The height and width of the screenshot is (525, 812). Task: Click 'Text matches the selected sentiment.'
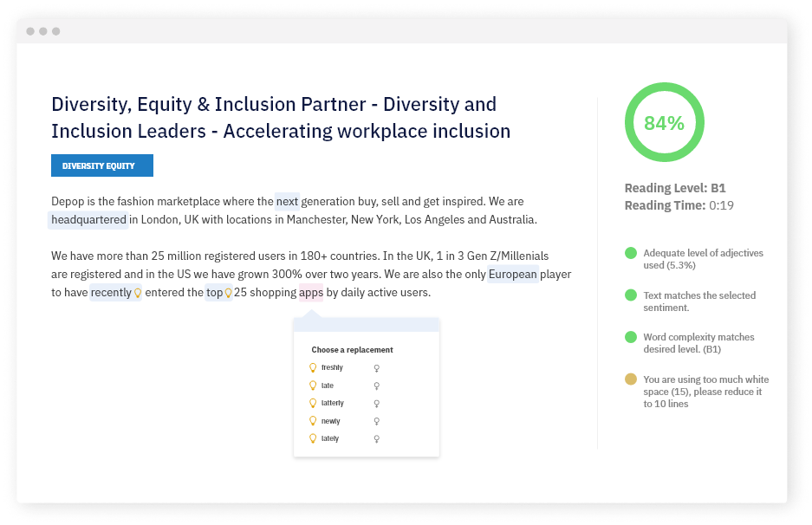pyautogui.click(x=699, y=301)
